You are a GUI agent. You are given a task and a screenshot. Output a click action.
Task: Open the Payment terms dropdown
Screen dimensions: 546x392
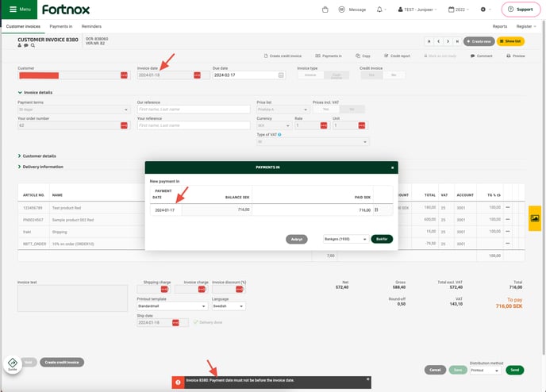[74, 110]
